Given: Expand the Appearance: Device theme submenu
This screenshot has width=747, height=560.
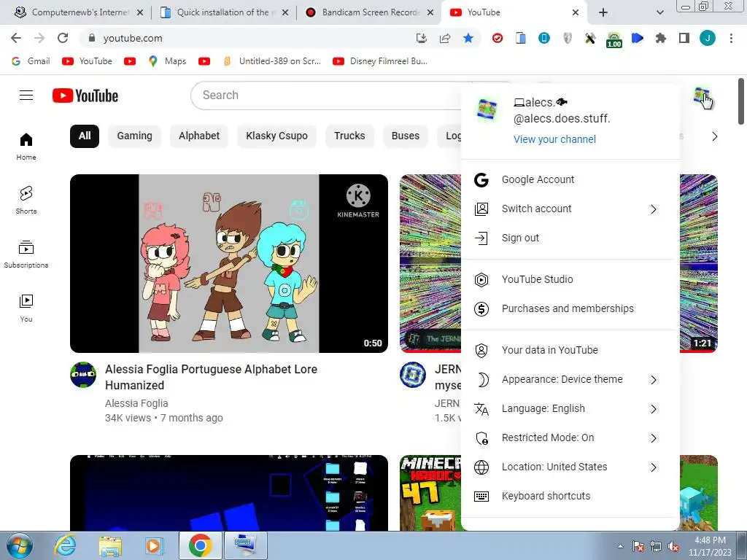Looking at the screenshot, I should [653, 380].
